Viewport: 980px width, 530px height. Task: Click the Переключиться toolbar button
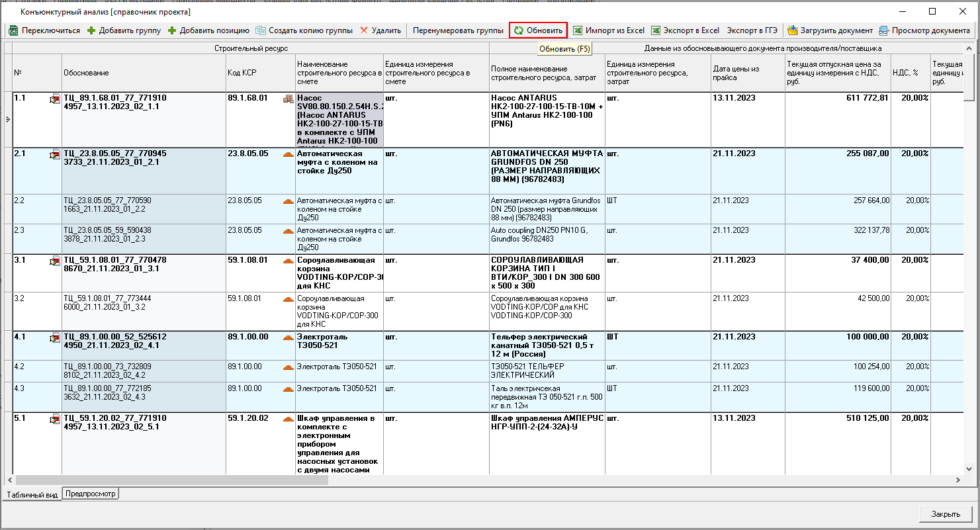click(44, 30)
